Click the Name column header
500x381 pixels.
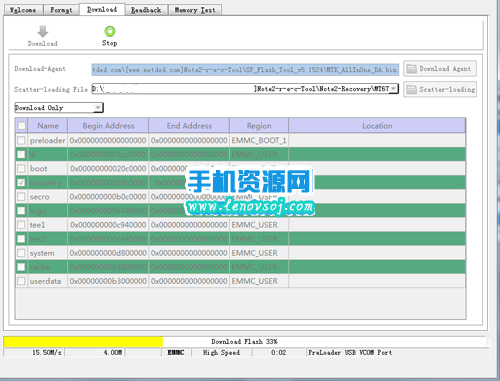click(x=48, y=126)
